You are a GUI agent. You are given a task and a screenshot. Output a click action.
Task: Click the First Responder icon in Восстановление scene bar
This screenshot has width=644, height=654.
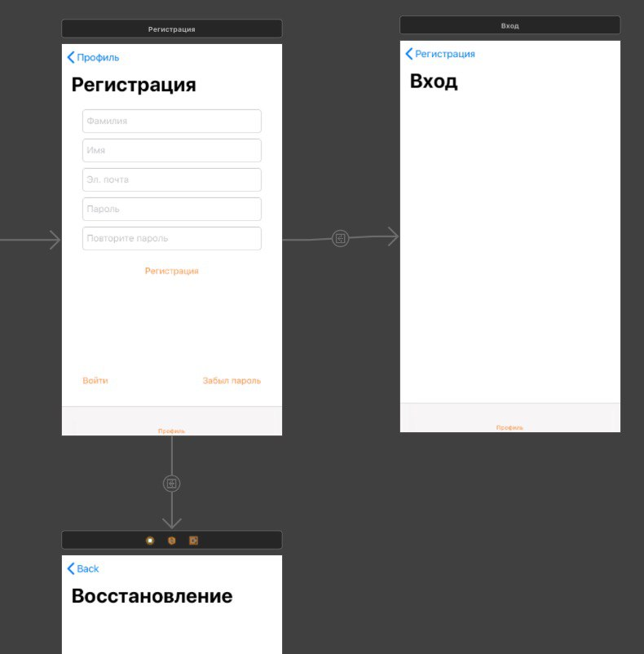coord(172,541)
